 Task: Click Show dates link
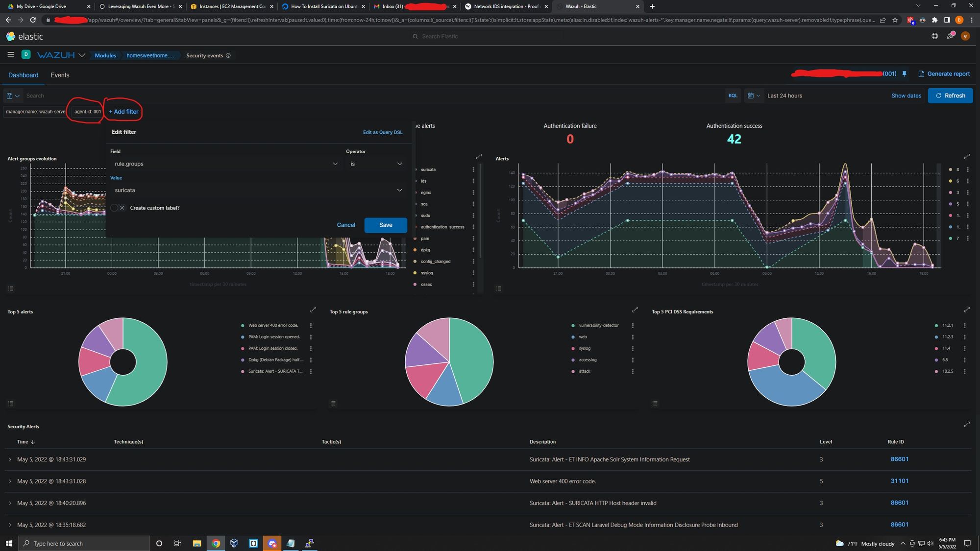[x=906, y=96]
